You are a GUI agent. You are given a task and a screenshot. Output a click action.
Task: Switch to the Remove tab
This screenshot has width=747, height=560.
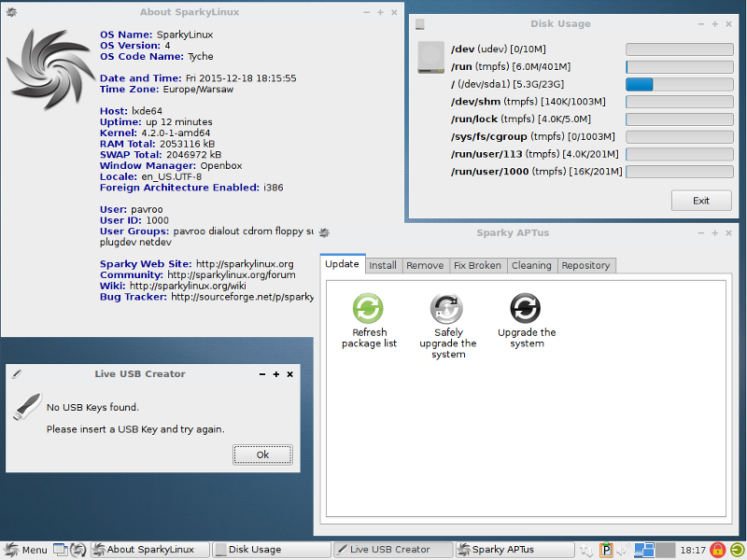click(425, 265)
